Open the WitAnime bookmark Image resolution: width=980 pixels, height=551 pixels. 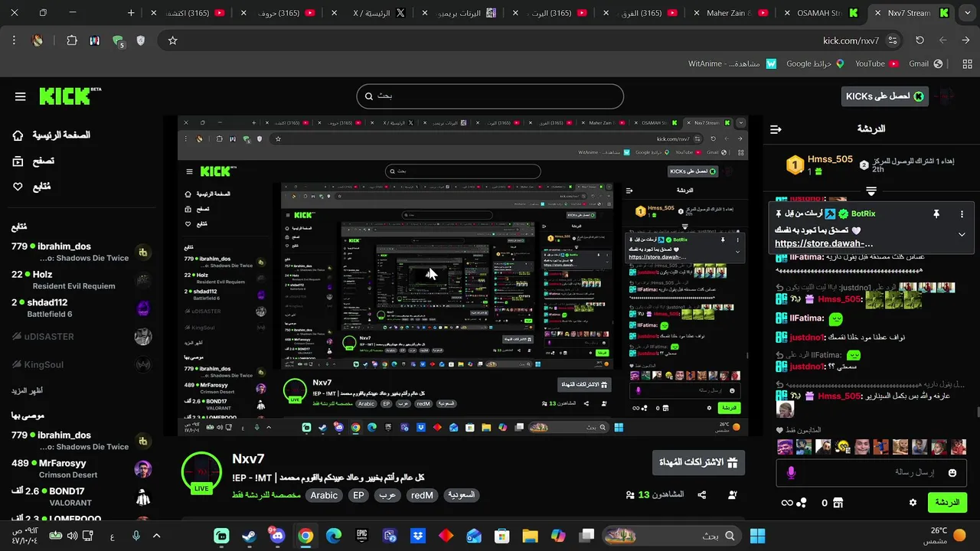pyautogui.click(x=733, y=64)
